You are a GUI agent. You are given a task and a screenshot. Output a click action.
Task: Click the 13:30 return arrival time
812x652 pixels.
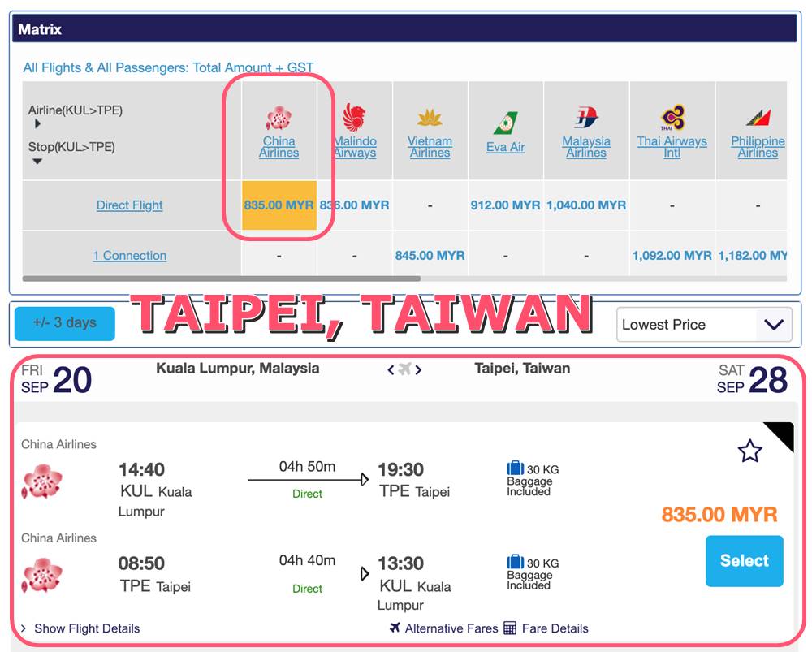401,563
